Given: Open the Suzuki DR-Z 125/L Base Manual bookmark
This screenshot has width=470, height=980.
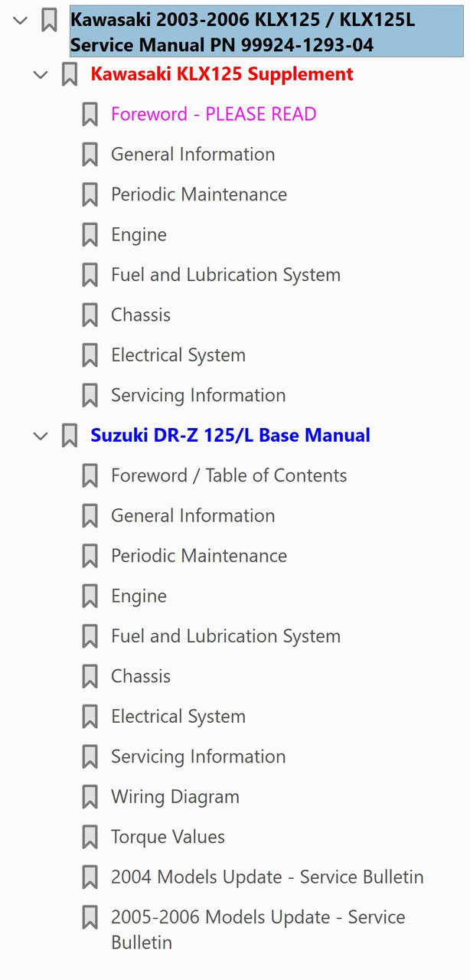Looking at the screenshot, I should (x=230, y=436).
